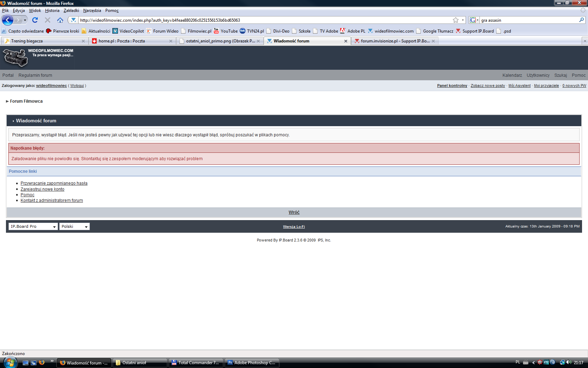Close the Trening biegacza tab
The height and width of the screenshot is (368, 588).
click(83, 41)
